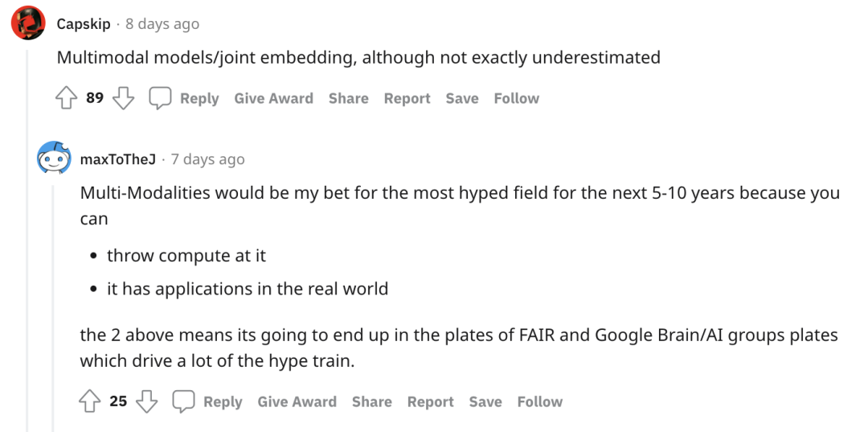Image resolution: width=868 pixels, height=432 pixels.
Task: Follow Capskip's comment thread
Action: click(517, 98)
